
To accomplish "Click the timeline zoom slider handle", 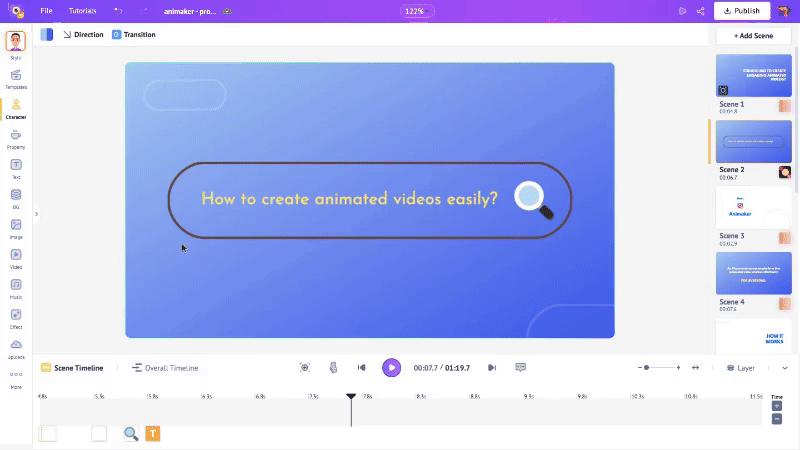I will click(x=647, y=368).
